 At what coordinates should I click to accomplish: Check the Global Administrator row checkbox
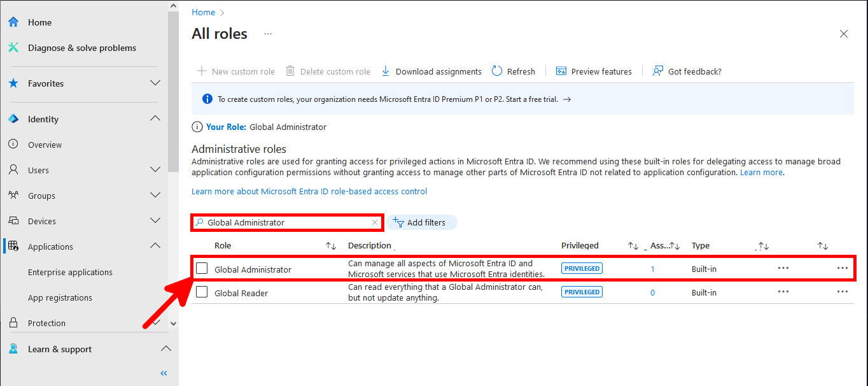point(202,268)
